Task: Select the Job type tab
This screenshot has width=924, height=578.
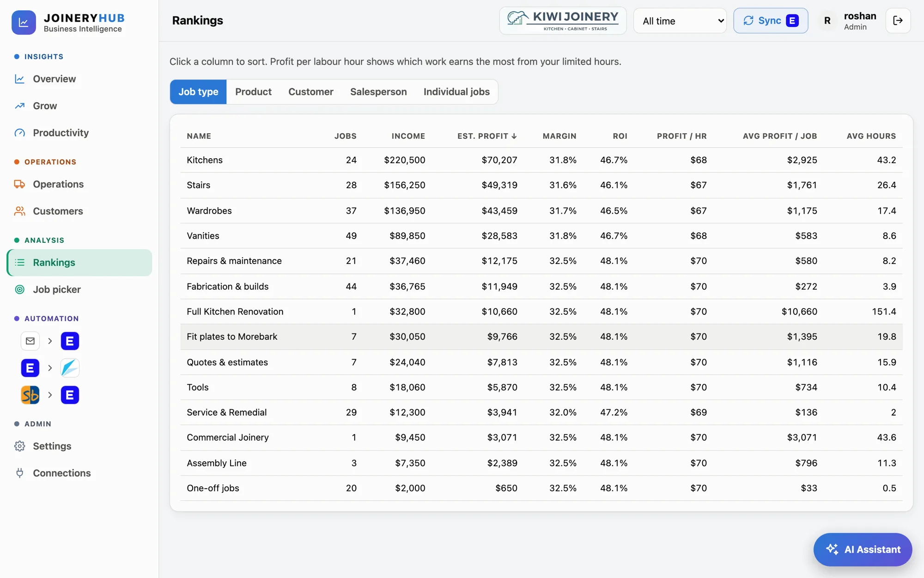Action: (x=198, y=92)
